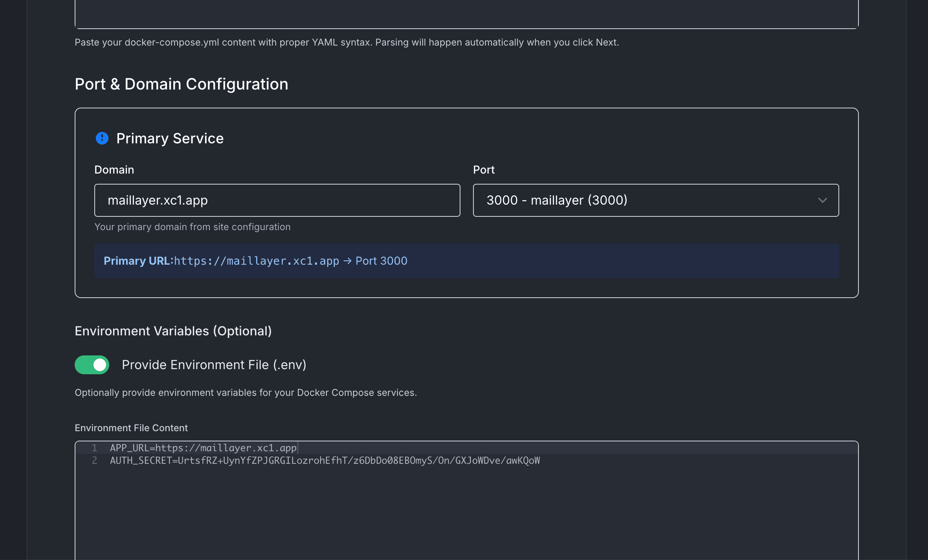Click the docker-compose textarea above the hint
928x560 pixels.
[x=466, y=14]
